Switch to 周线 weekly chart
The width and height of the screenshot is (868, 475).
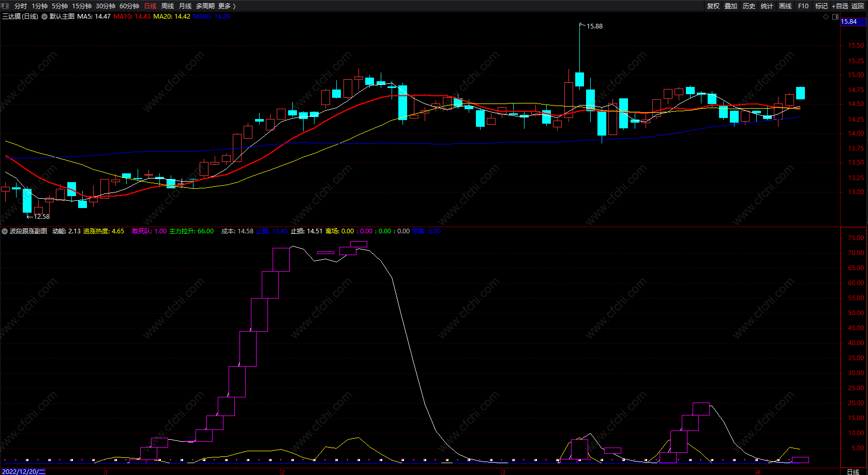168,6
